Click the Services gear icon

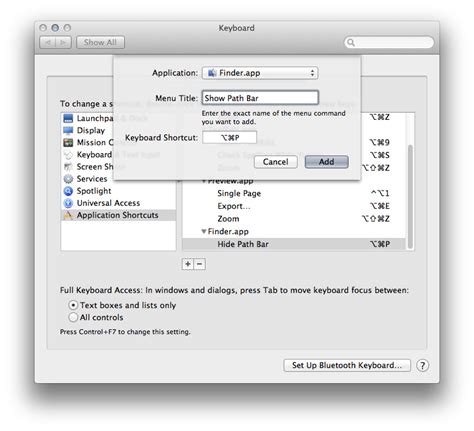pos(68,179)
